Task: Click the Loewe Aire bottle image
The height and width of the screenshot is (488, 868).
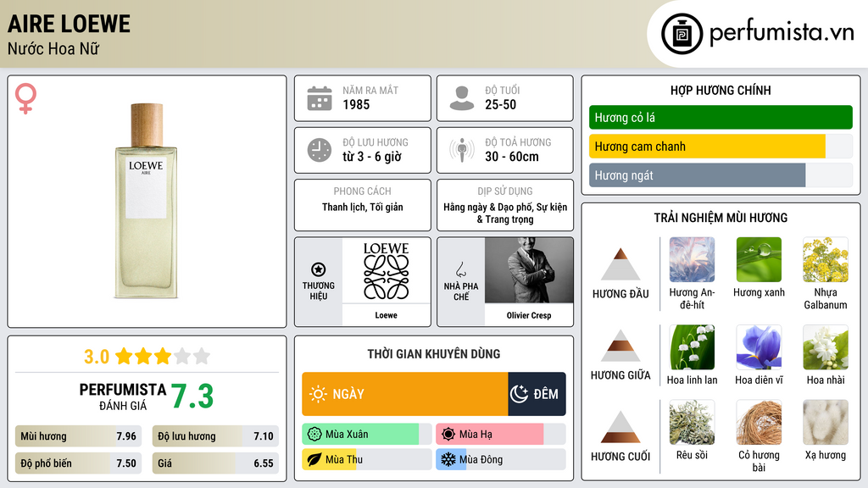Action: pyautogui.click(x=146, y=201)
